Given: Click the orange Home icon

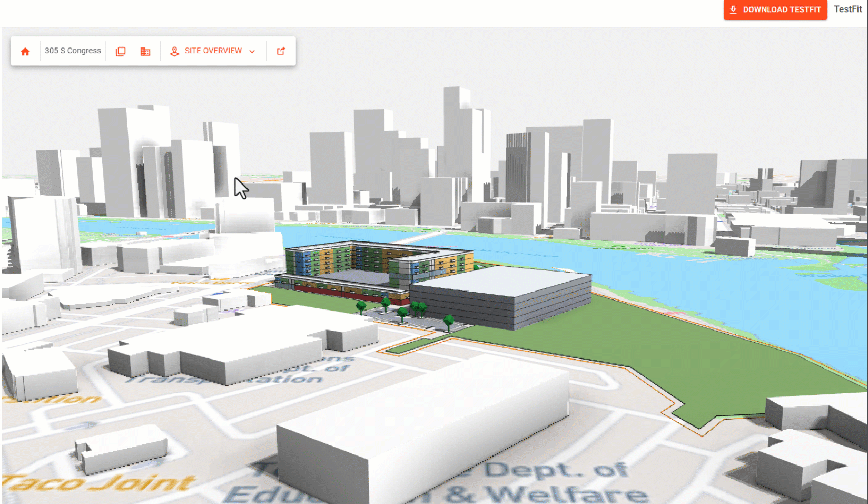Looking at the screenshot, I should click(x=25, y=51).
